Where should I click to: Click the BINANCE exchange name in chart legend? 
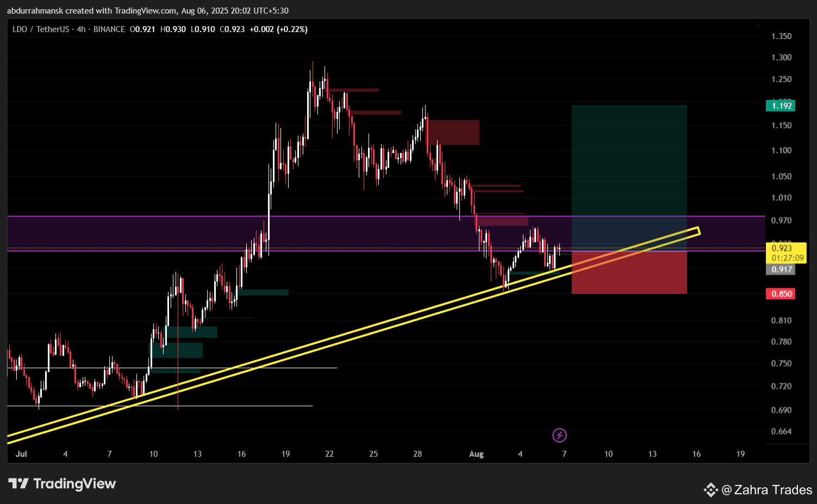point(109,29)
